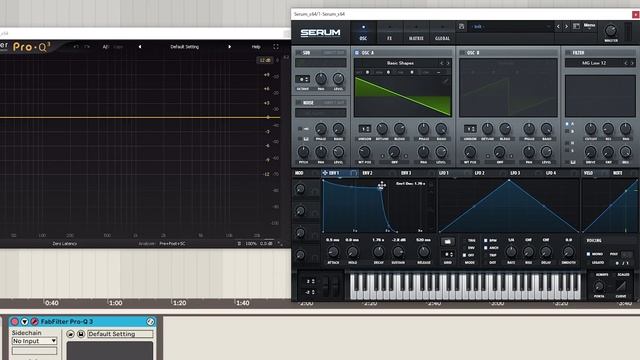Click the Pro-Q 3 undo arrow

click(x=76, y=47)
